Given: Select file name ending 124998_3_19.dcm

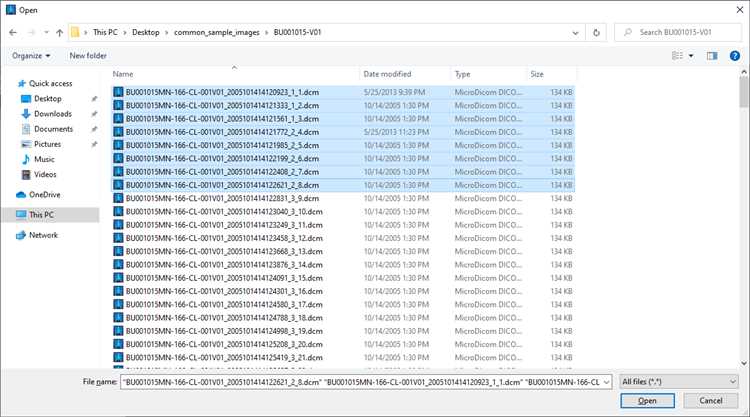Looking at the screenshot, I should click(224, 331).
